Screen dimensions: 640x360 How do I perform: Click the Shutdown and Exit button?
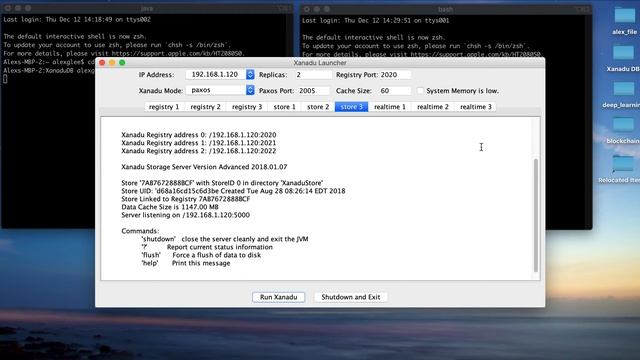coord(351,297)
